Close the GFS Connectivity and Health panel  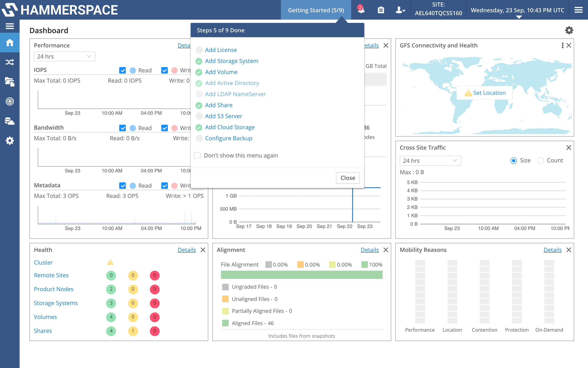(569, 46)
